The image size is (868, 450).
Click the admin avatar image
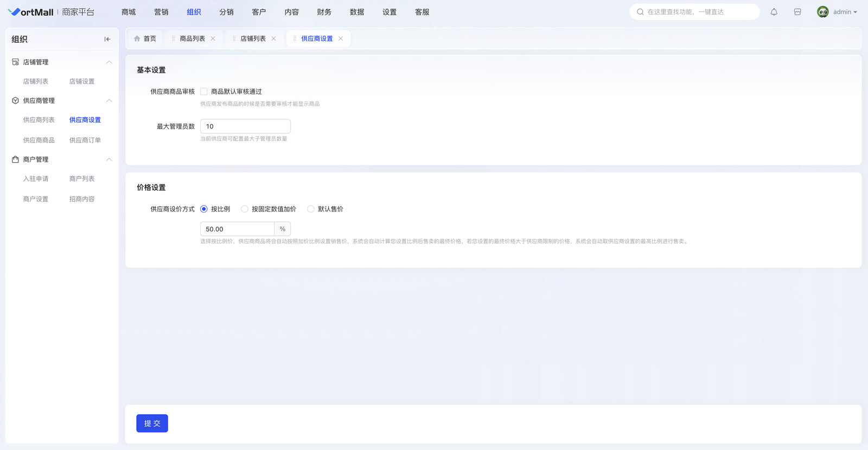822,12
